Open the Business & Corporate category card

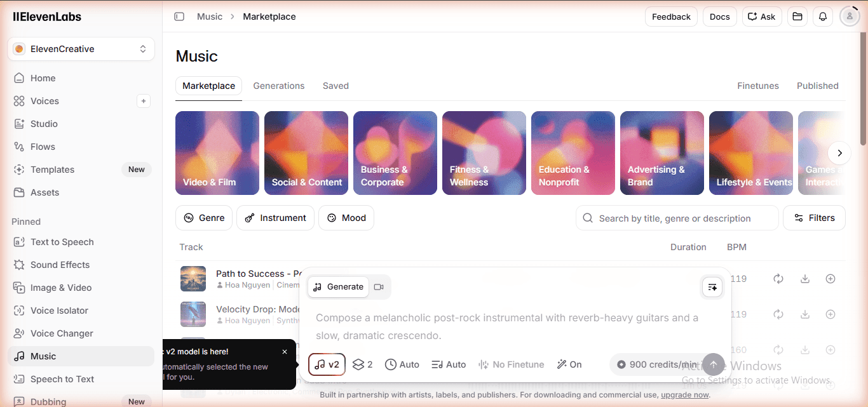point(395,153)
